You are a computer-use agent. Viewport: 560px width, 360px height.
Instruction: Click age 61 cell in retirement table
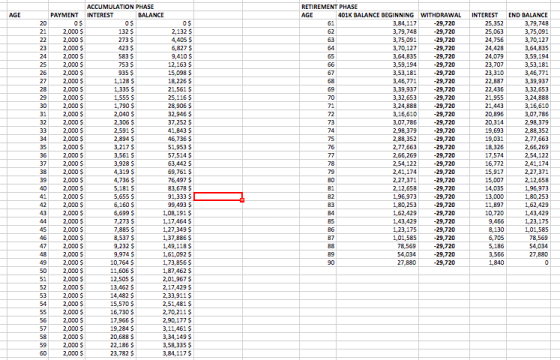pyautogui.click(x=318, y=23)
